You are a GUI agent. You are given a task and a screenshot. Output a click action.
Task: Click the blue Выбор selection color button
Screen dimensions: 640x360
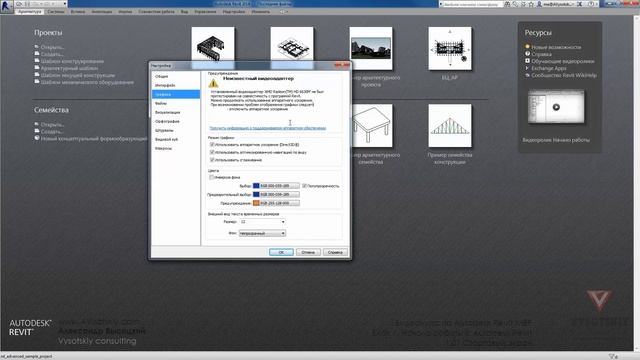click(276, 186)
